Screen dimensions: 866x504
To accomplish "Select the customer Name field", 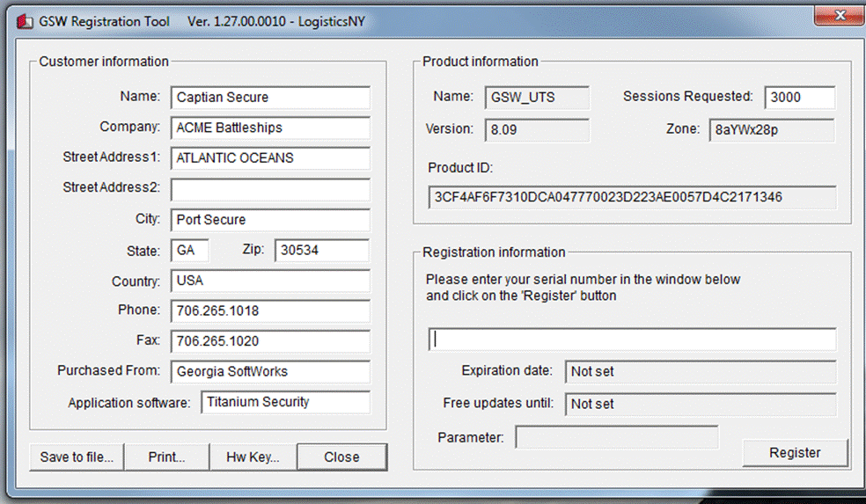I will point(270,98).
